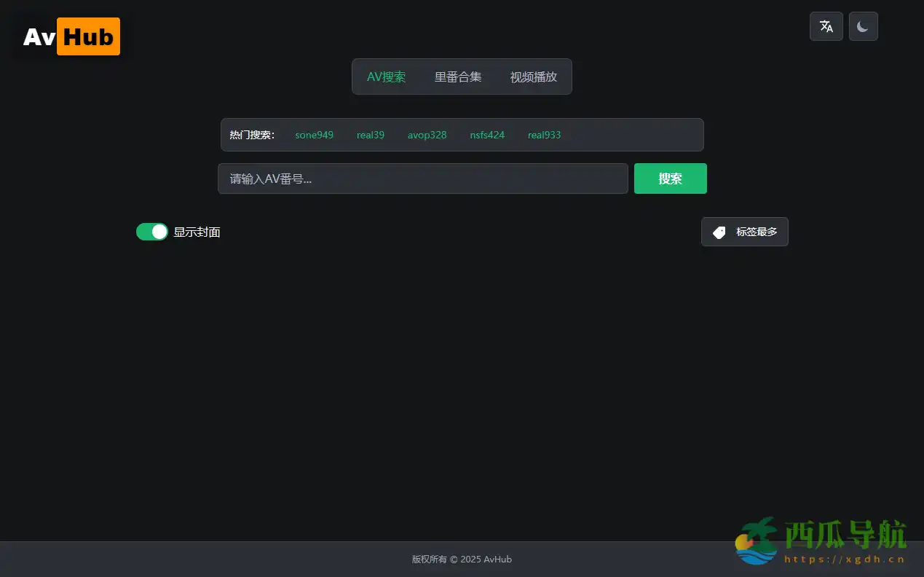The height and width of the screenshot is (577, 924).
Task: Click the green 搜索 button
Action: 670,178
